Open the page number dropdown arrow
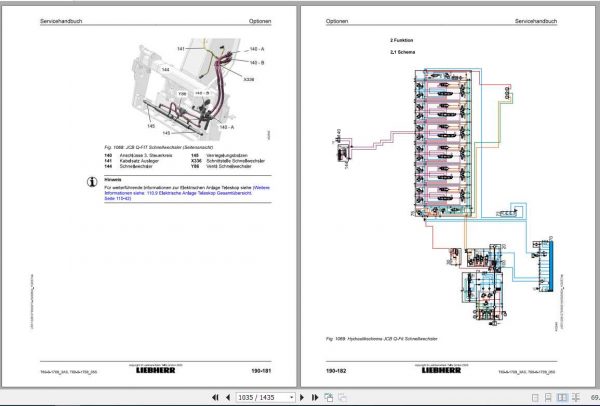600x406 pixels. click(292, 398)
